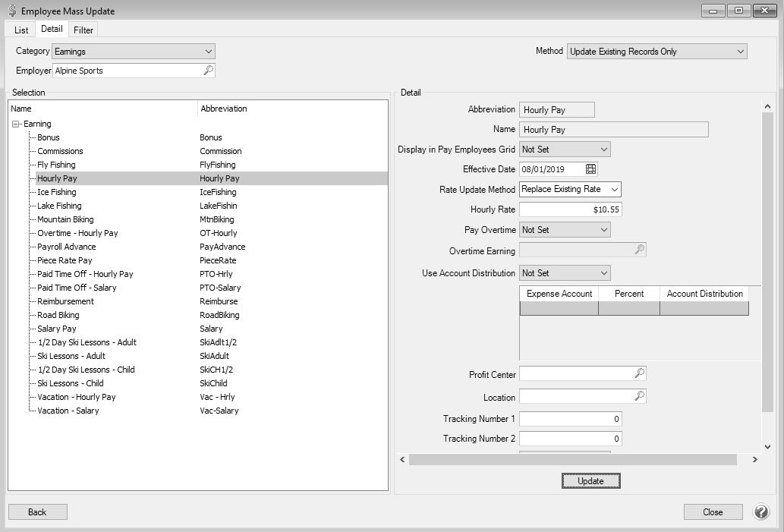This screenshot has width=784, height=532.
Task: Open the Use Account Distribution dropdown
Action: coord(565,273)
